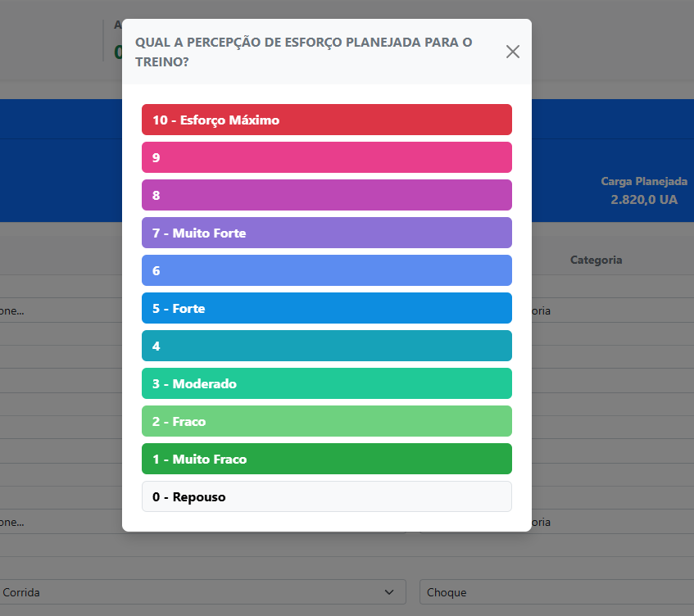Click the Carga Planejada label
The image size is (694, 616).
(643, 181)
